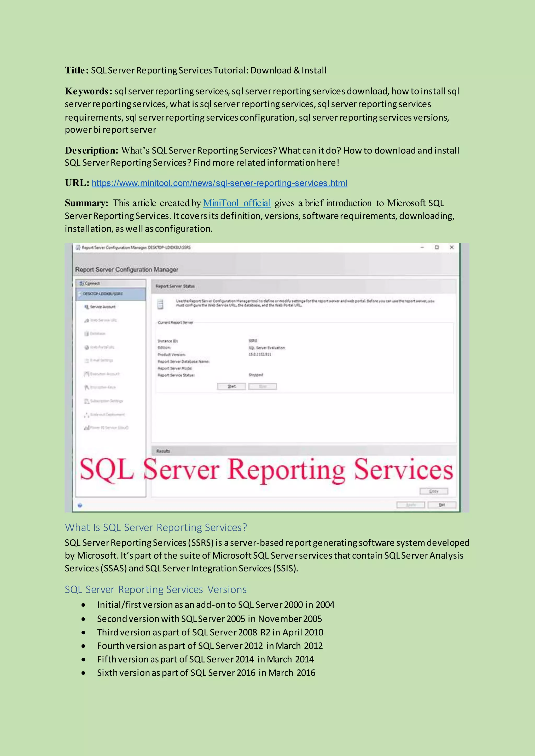Screen dimensions: 535x756
Task: Click the Configuration Manager title bar app icon
Action: point(78,247)
